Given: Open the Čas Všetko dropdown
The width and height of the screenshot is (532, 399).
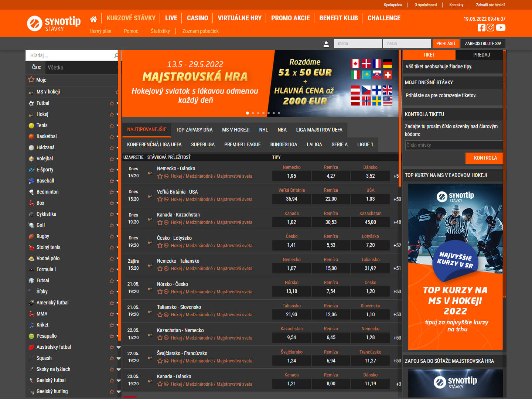Looking at the screenshot, I should [x=82, y=68].
